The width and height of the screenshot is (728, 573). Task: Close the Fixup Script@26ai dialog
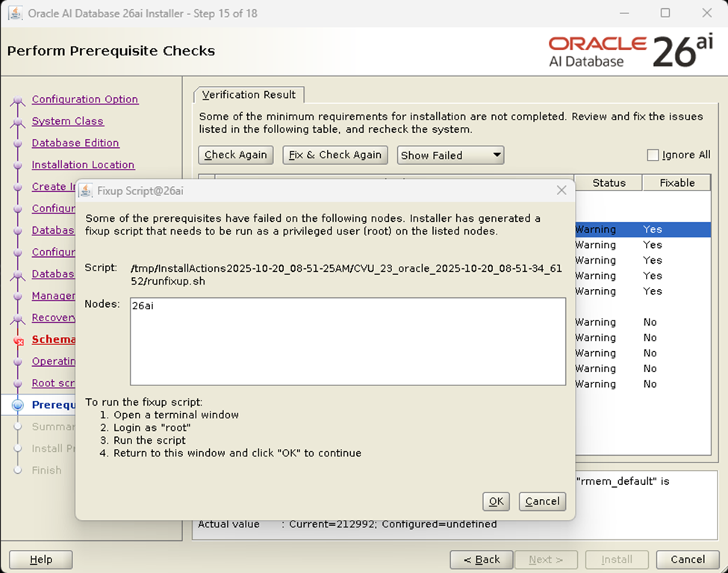pos(561,191)
